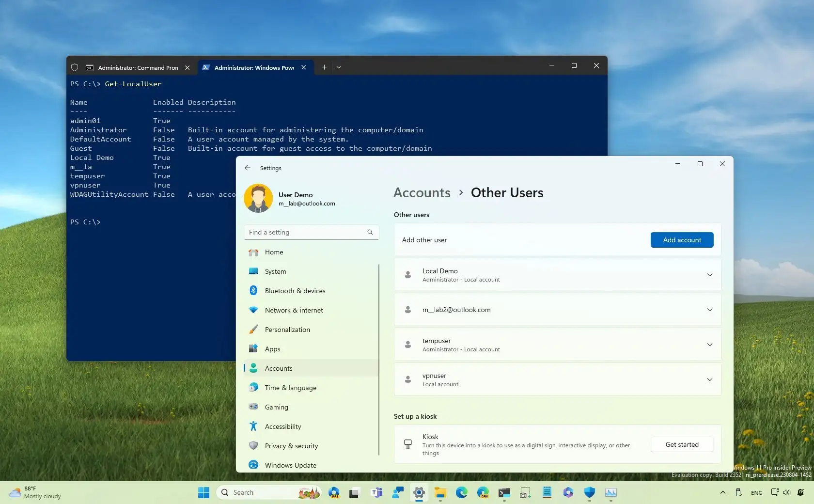Click the shield icon in Terminal title bar
Viewport: 814px width, 504px height.
[x=75, y=67]
